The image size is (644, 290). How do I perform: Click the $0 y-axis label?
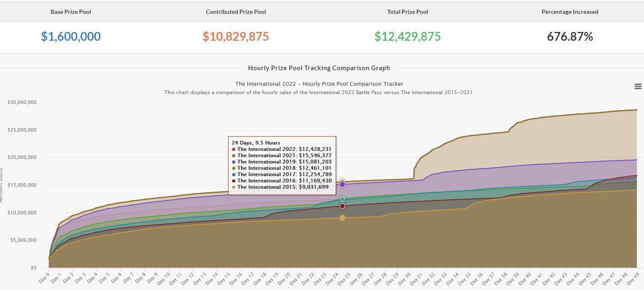click(x=34, y=268)
